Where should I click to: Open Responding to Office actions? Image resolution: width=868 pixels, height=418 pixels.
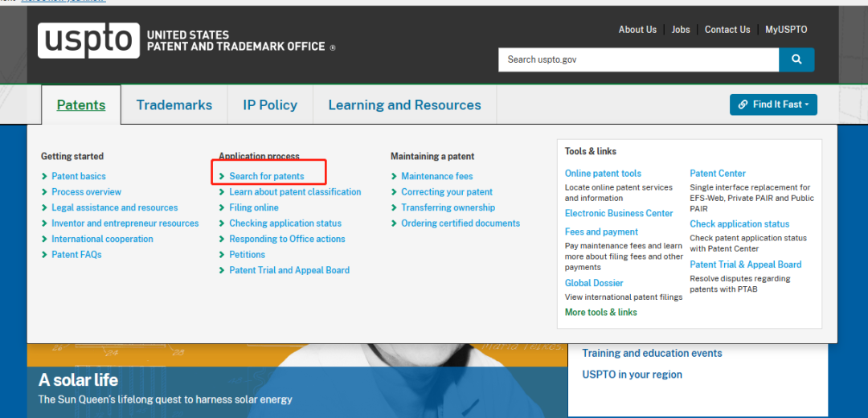coord(287,239)
